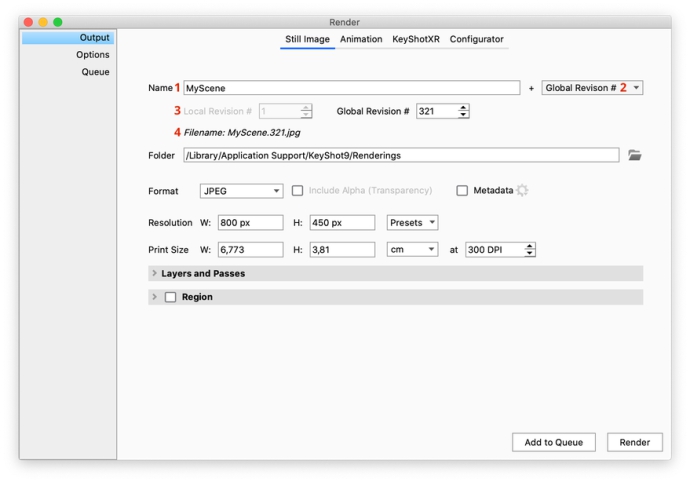Viewport: 690px width, 482px height.
Task: Switch to the Animation tab
Action: 361,39
